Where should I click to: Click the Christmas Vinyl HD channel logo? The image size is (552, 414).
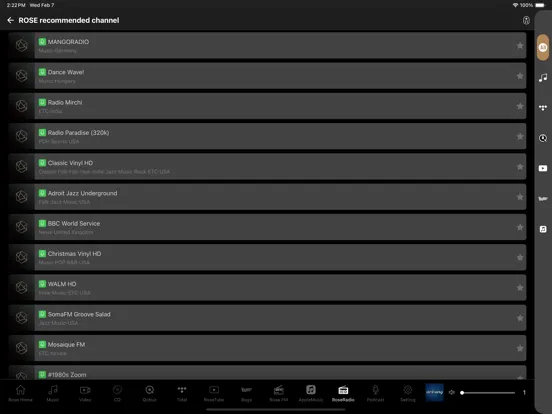tap(21, 257)
